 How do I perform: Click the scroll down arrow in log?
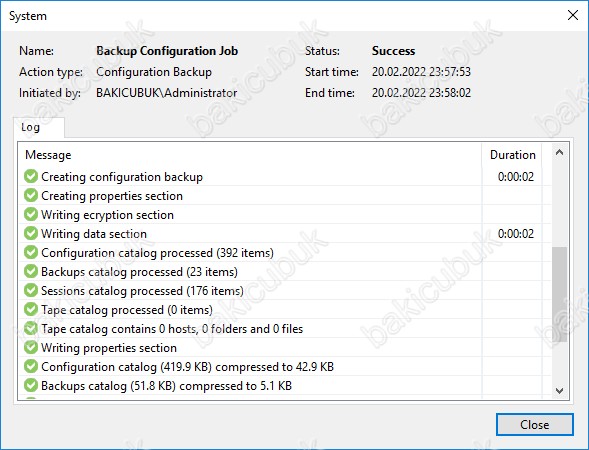pos(559,391)
